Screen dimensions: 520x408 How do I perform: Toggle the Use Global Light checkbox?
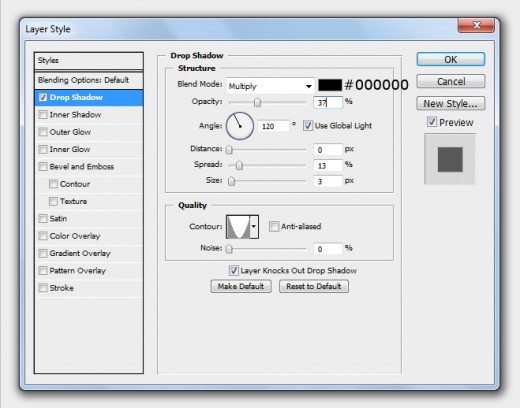[308, 126]
